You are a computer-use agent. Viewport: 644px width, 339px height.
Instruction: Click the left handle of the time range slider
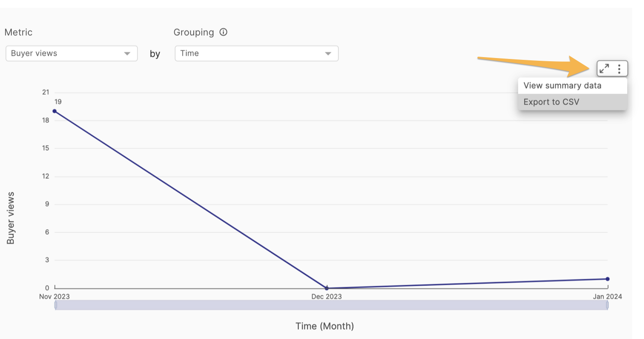point(56,306)
